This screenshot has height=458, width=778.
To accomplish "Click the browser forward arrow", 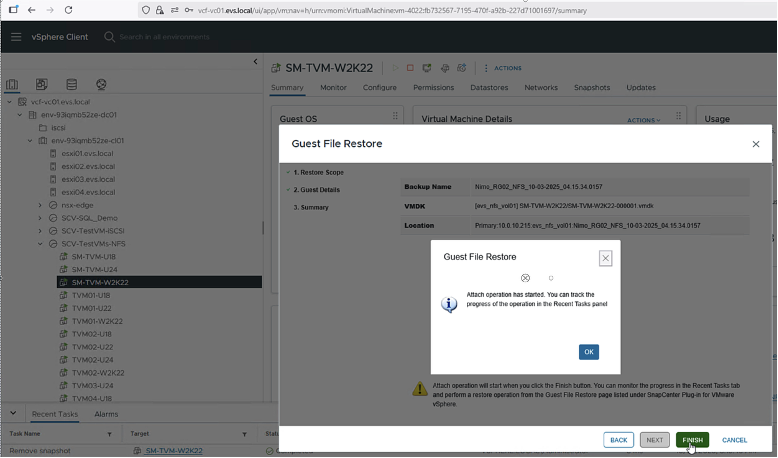I will click(50, 10).
